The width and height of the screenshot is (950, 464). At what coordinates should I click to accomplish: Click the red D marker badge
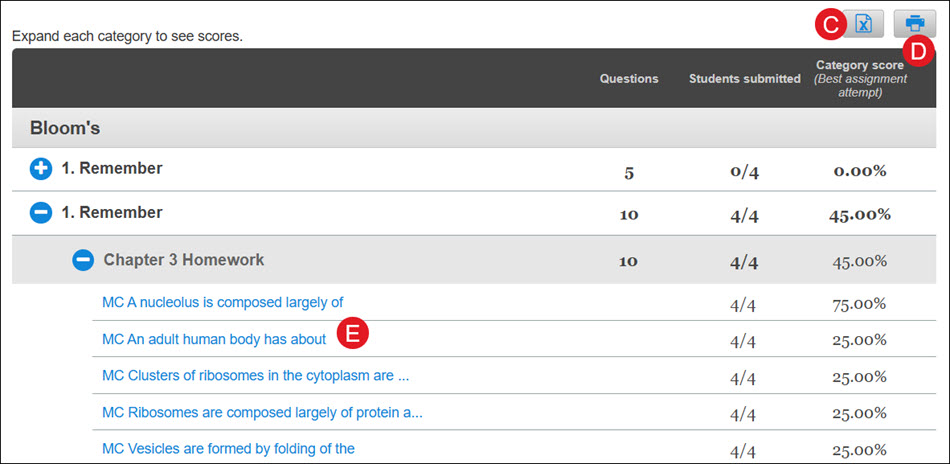coord(919,51)
